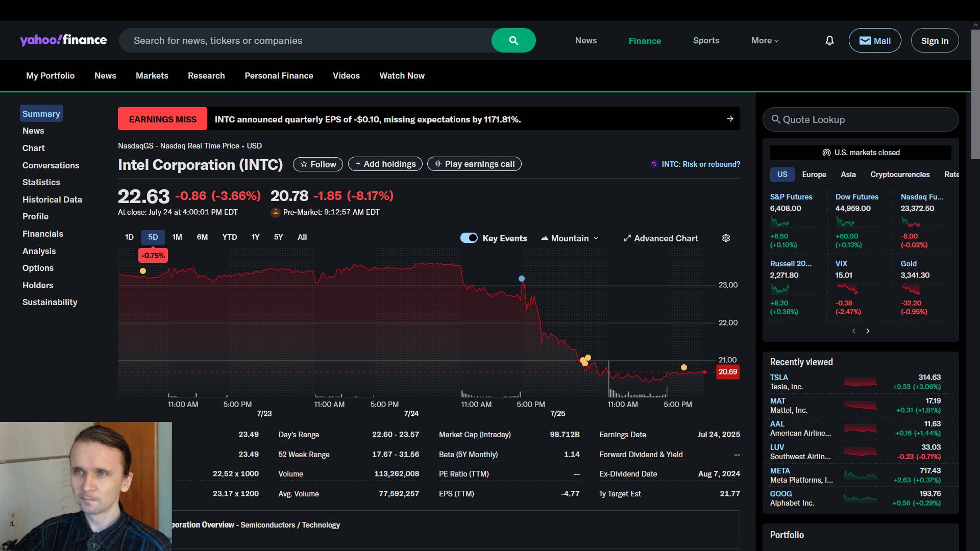Viewport: 980px width, 551px height.
Task: Toggle the Key Events switch
Action: coord(469,238)
